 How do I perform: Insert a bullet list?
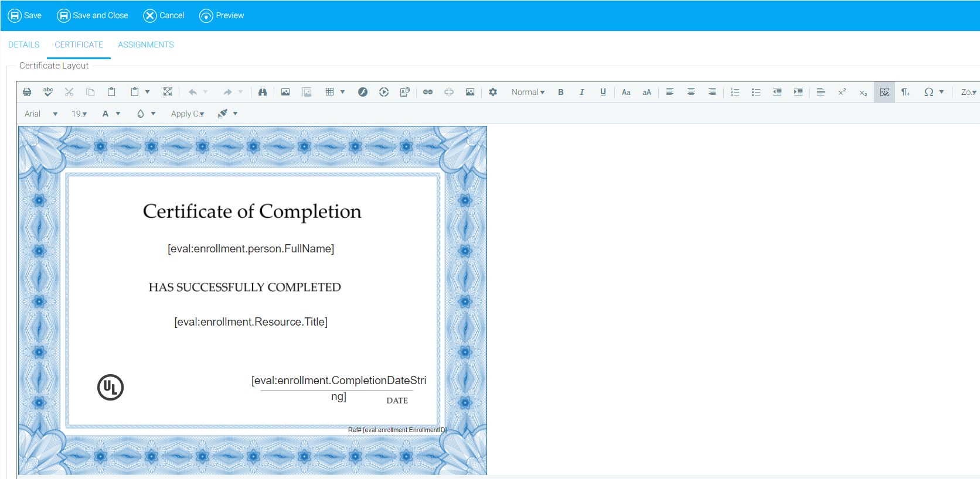tap(756, 92)
